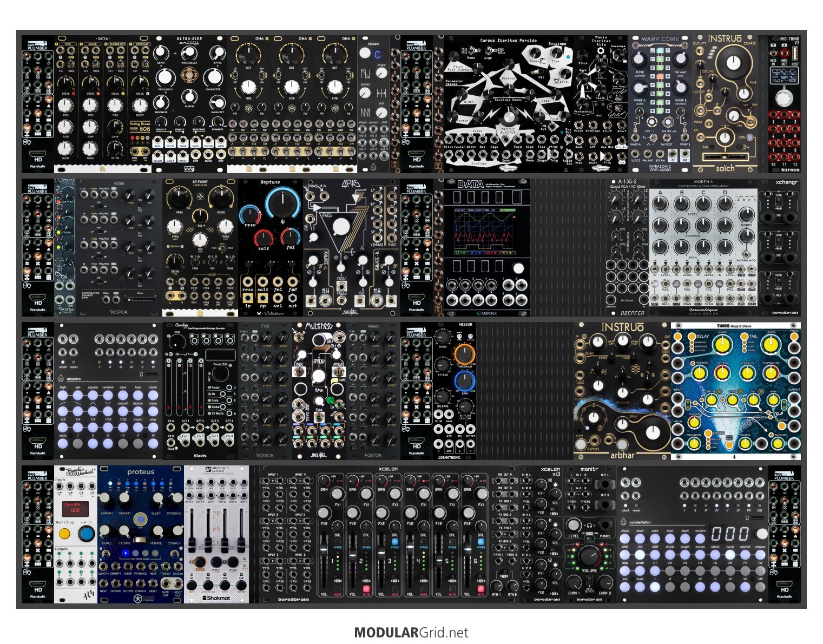The width and height of the screenshot is (823, 644).
Task: Click the TAP button on TiNRS Bopp & Steve
Action: [677, 336]
